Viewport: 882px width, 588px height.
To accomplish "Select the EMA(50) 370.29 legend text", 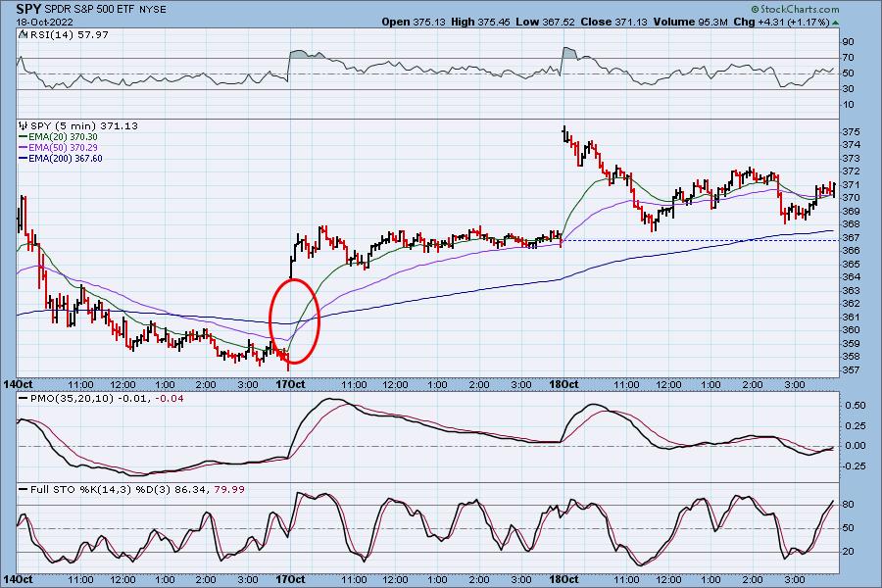I will coord(63,147).
